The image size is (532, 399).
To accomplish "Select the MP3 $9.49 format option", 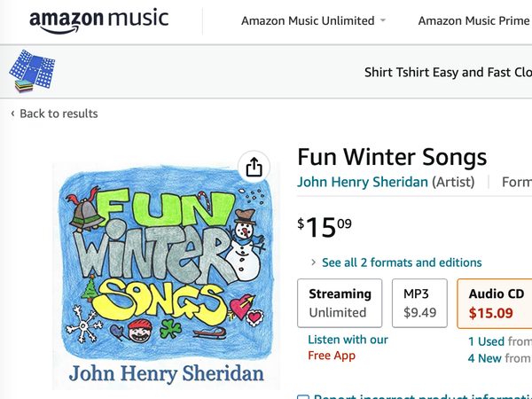I will pos(419,303).
